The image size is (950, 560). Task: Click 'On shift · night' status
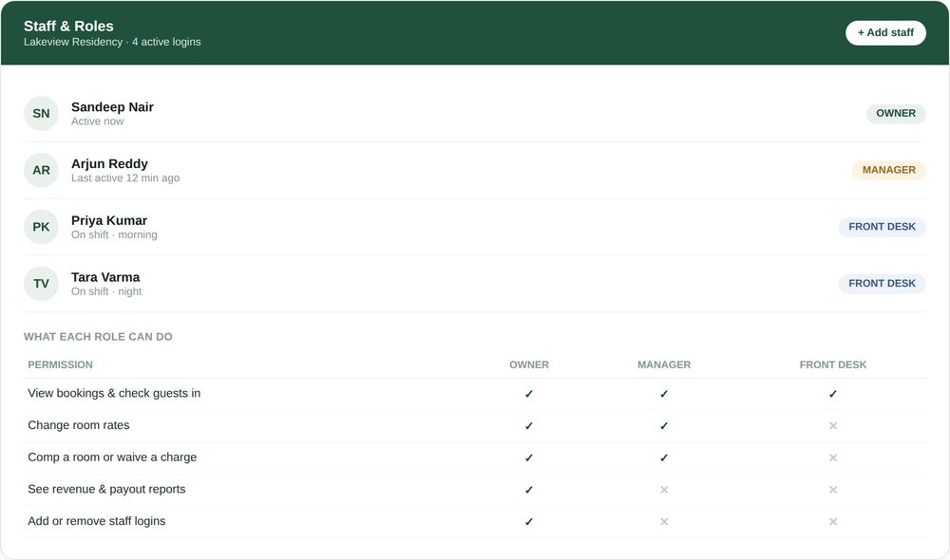point(106,291)
